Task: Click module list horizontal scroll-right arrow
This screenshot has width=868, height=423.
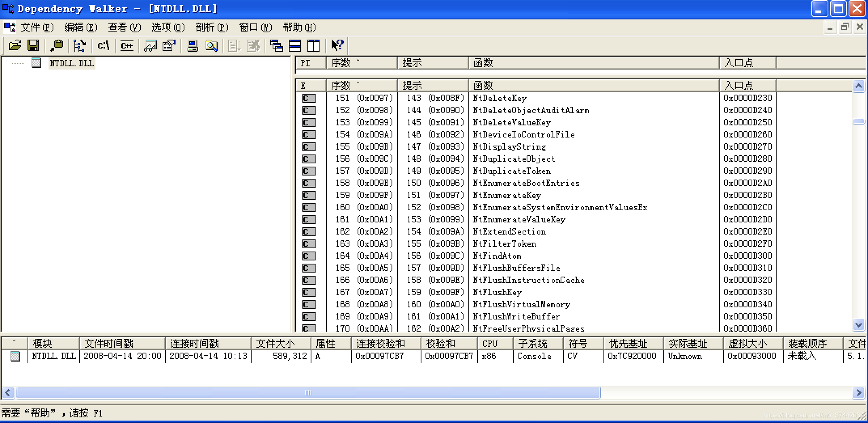Action: (858, 393)
